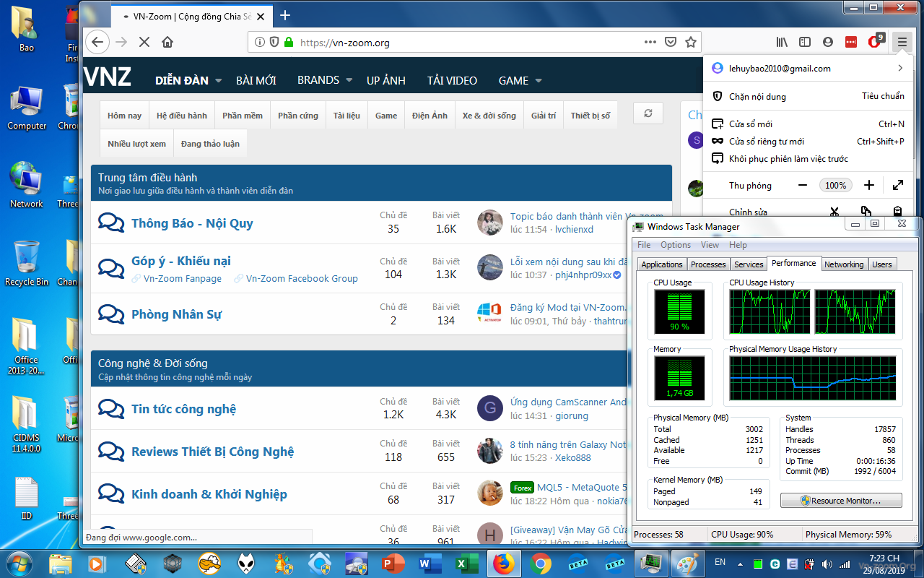Open Firefox account icon in toolbar

(828, 42)
